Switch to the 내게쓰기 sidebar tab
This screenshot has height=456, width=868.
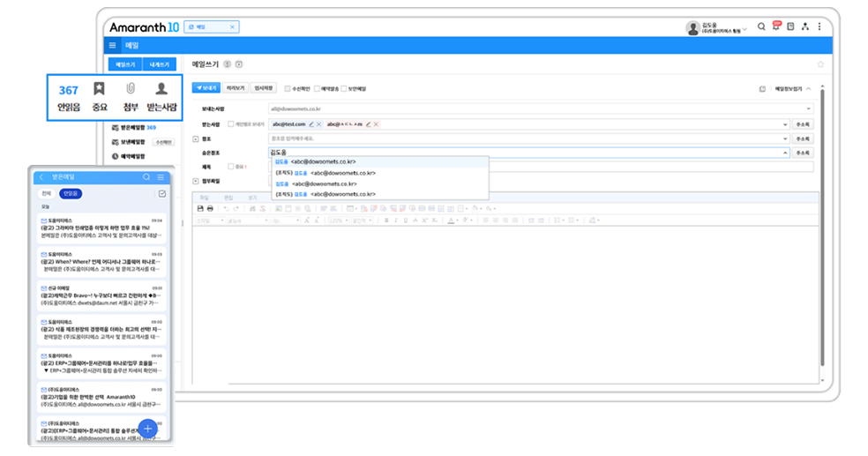[x=160, y=64]
